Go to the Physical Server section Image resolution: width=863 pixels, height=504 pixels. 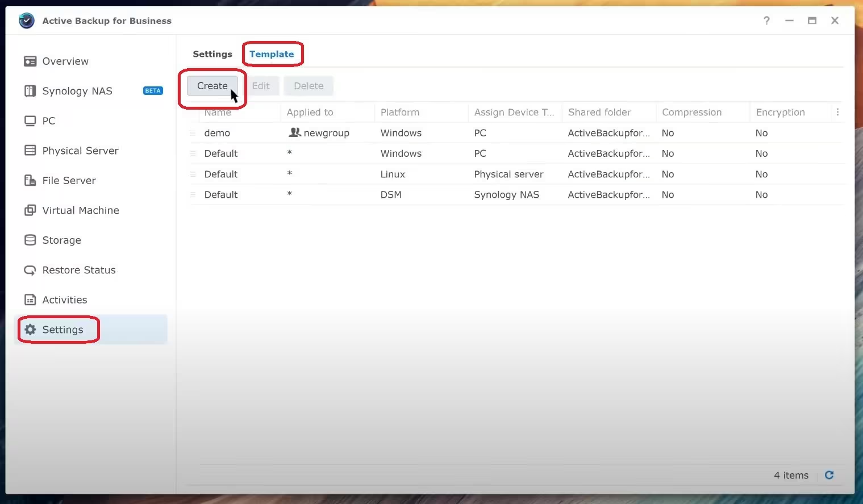coord(81,151)
